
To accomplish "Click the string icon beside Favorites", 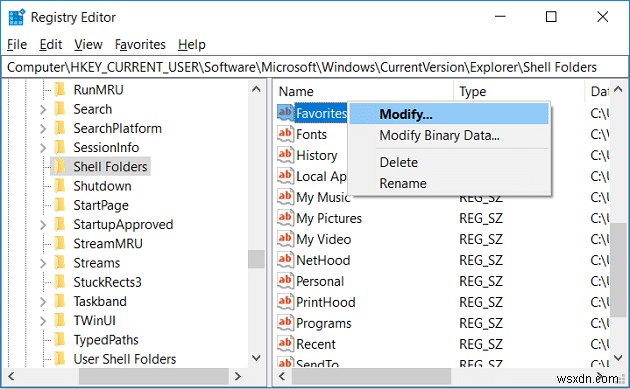I will coord(285,113).
